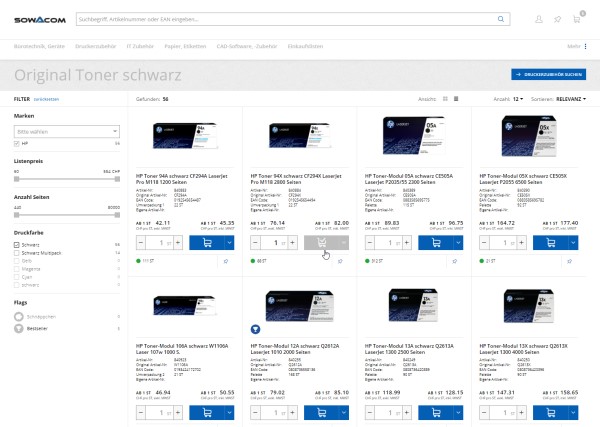Open the Mehr three-dots menu

click(x=585, y=46)
